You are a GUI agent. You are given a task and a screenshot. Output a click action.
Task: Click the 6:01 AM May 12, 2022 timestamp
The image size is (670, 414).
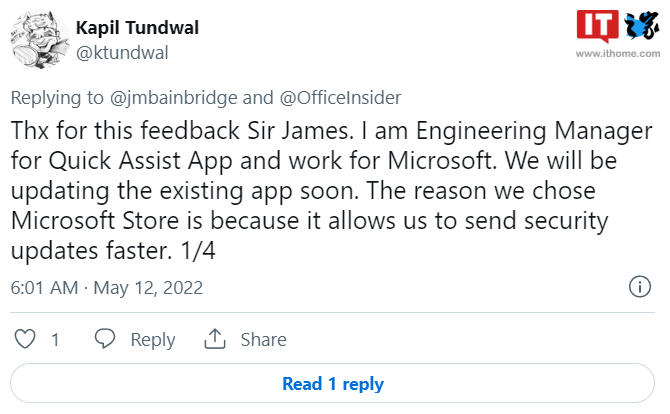106,288
